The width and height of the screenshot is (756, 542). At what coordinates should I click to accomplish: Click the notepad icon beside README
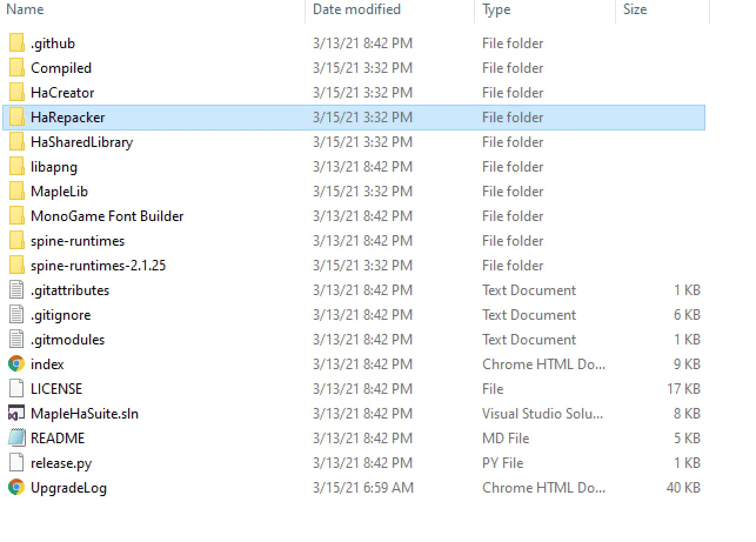17,439
